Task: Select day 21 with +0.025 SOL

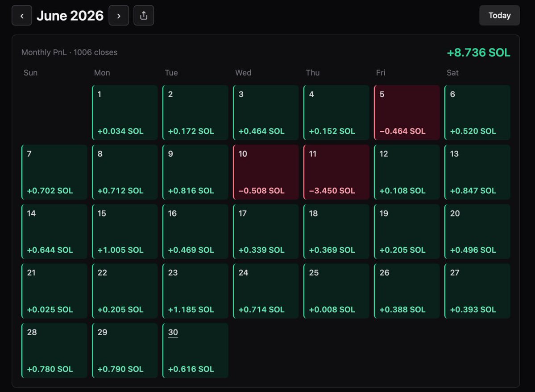Action: [x=54, y=291]
